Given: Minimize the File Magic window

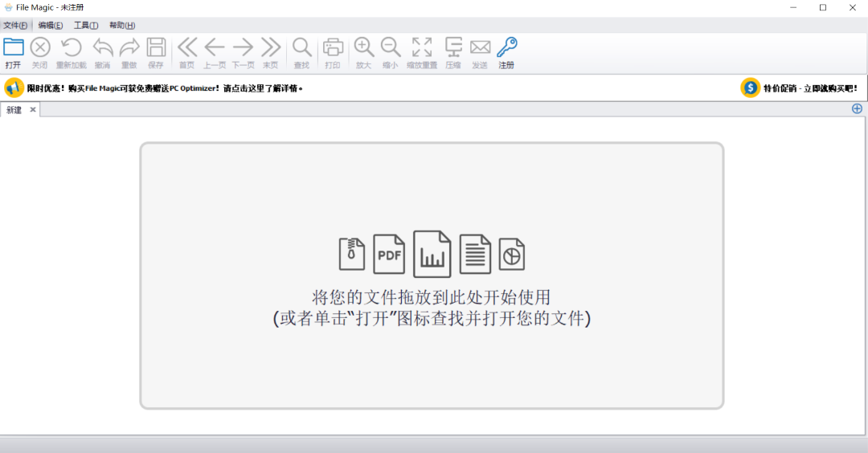Looking at the screenshot, I should [x=793, y=8].
